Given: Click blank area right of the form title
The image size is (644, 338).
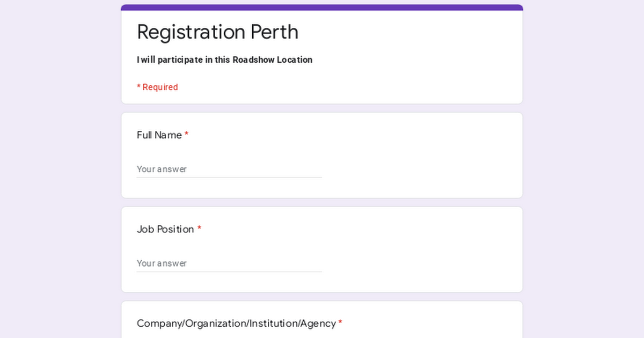Looking at the screenshot, I should pyautogui.click(x=408, y=32).
